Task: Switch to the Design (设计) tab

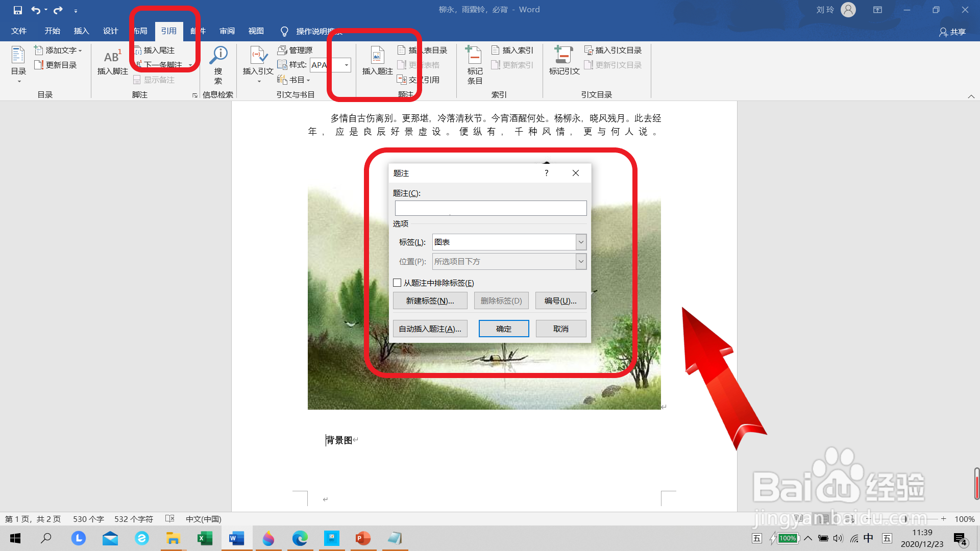Action: 110,31
